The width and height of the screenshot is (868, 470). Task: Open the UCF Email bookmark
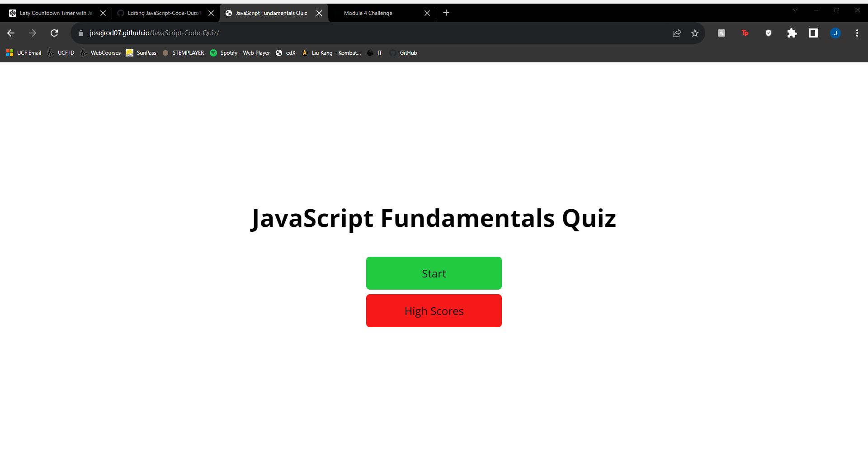point(24,53)
